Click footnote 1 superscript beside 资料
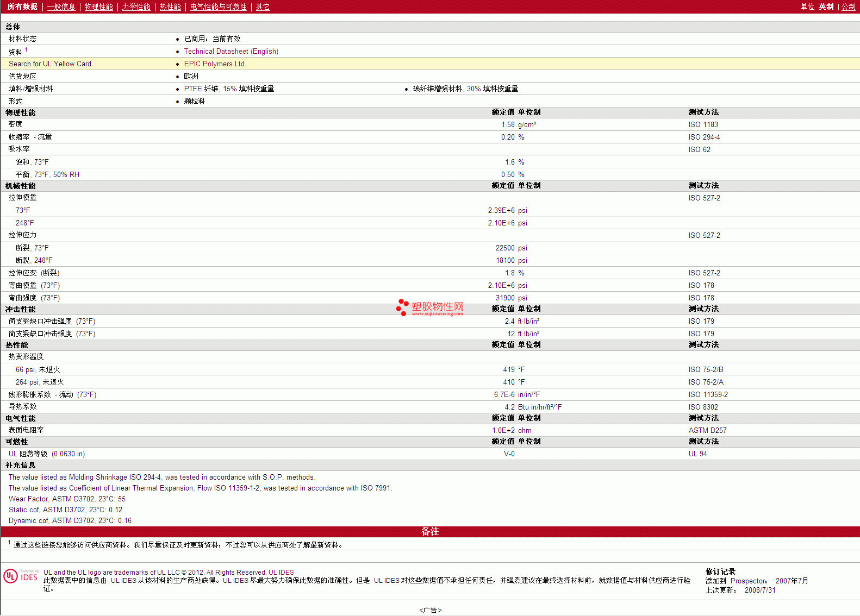Screen dimensions: 860x616 point(26,49)
